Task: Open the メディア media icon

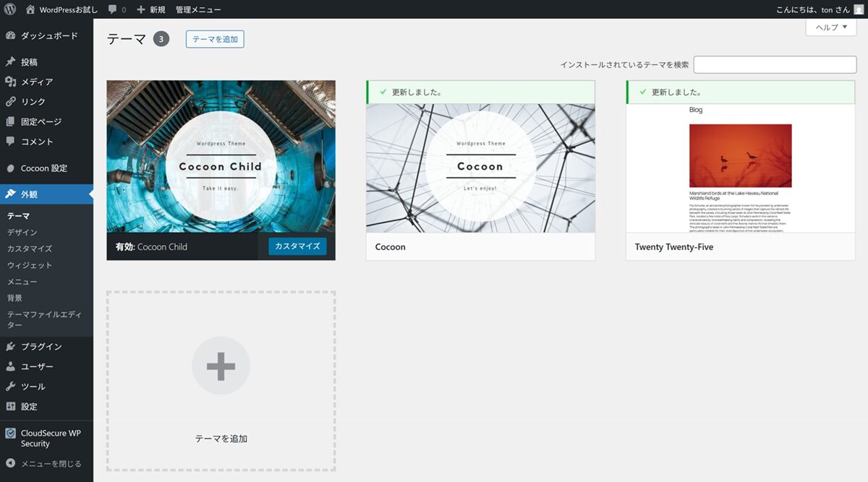Action: (x=11, y=82)
